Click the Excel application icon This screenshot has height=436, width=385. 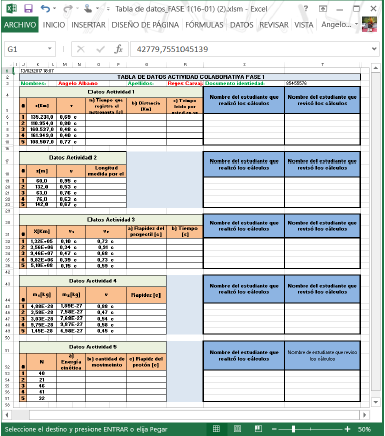11,8
